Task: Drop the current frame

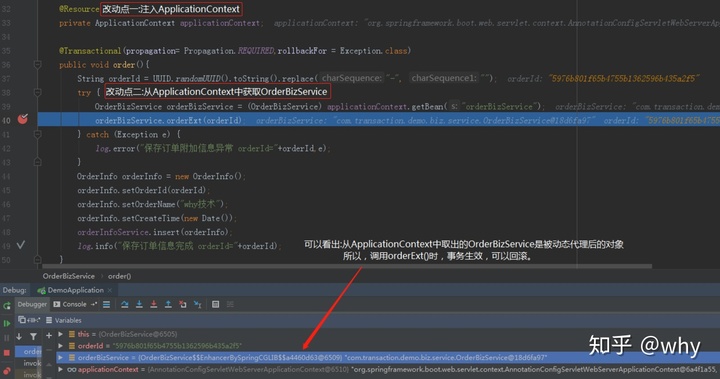Action: 183,304
